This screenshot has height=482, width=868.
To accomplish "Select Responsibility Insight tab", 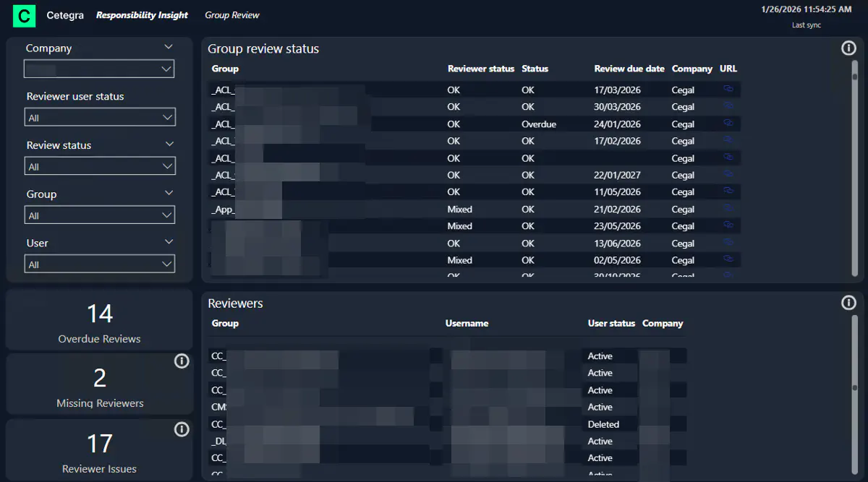I will 142,15.
